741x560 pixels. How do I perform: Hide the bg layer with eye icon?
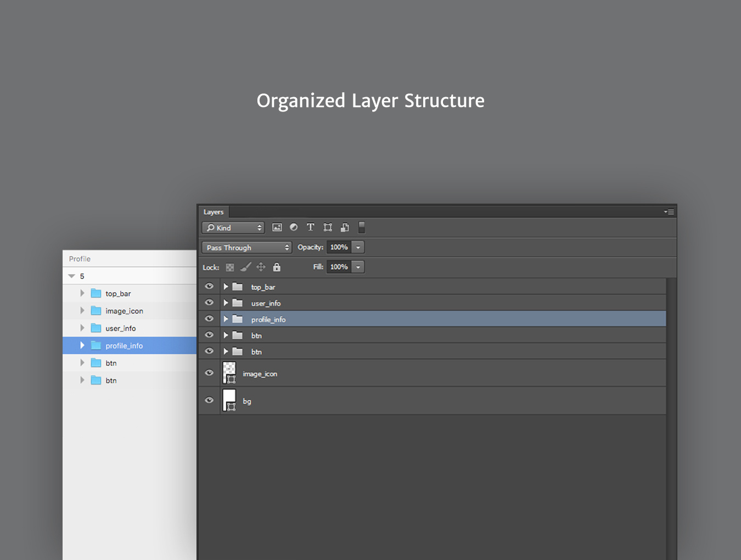[x=209, y=400]
